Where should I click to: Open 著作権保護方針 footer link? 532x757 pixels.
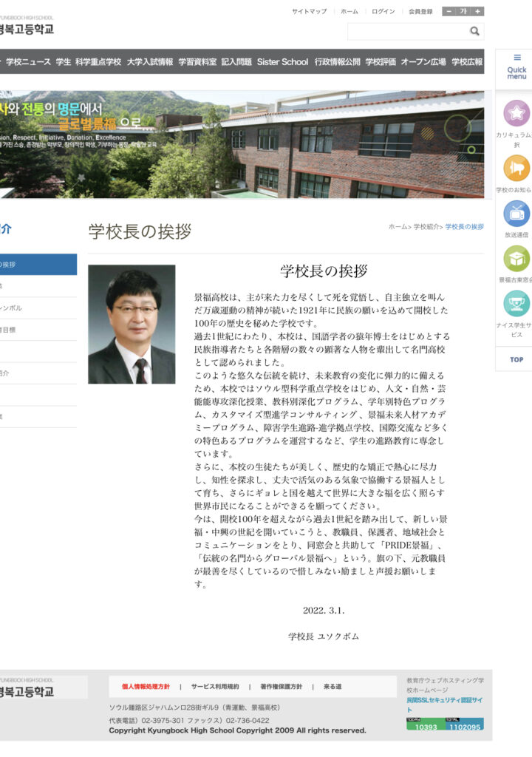[x=281, y=687]
